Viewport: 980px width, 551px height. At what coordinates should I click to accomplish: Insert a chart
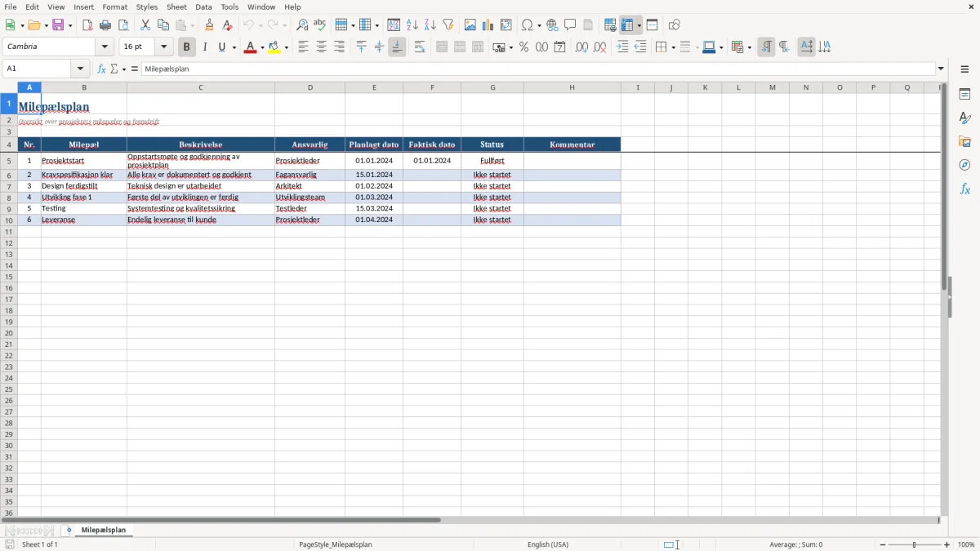[488, 25]
